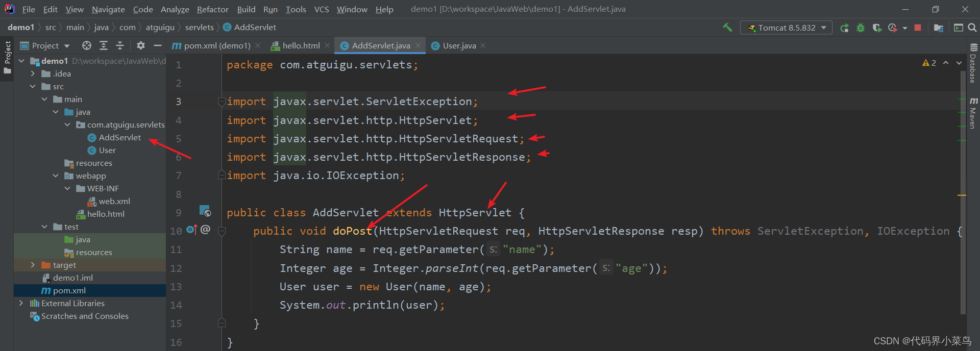Open Search Everywhere magnifier
The image size is (980, 351).
coord(972,28)
